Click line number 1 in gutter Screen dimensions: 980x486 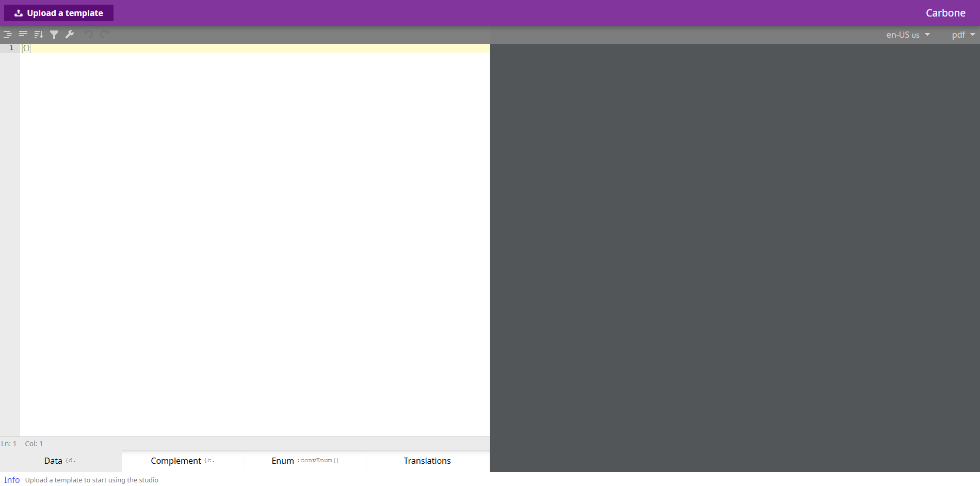[11, 48]
